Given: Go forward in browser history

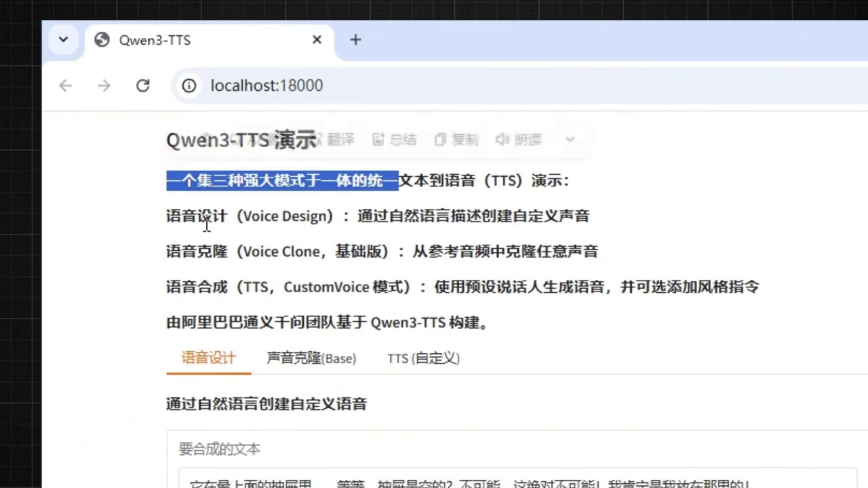Looking at the screenshot, I should [x=104, y=85].
